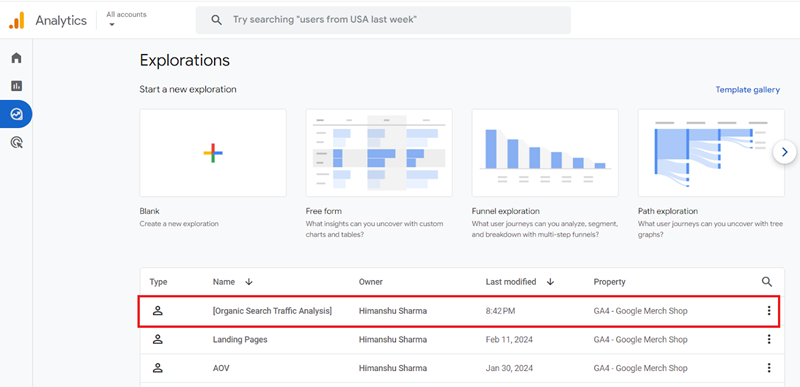This screenshot has width=800, height=387.
Task: Click person type icon for AOV row
Action: pos(158,368)
